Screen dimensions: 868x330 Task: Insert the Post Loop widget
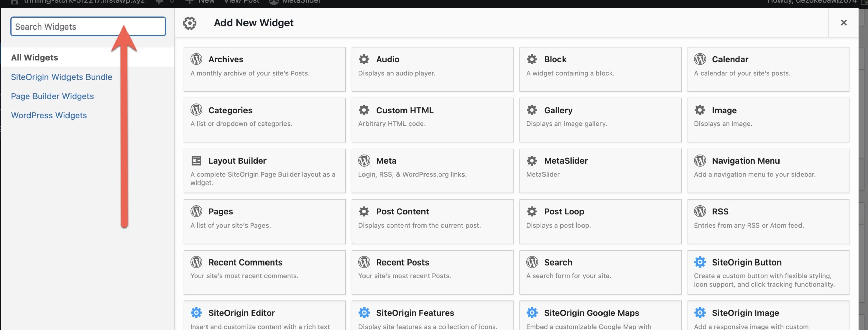point(600,221)
